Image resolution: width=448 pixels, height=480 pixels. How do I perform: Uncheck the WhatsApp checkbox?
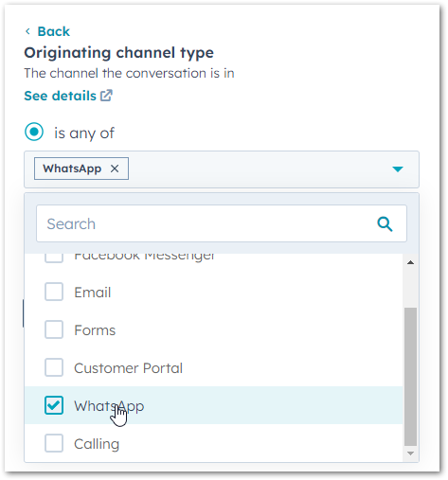tap(54, 405)
